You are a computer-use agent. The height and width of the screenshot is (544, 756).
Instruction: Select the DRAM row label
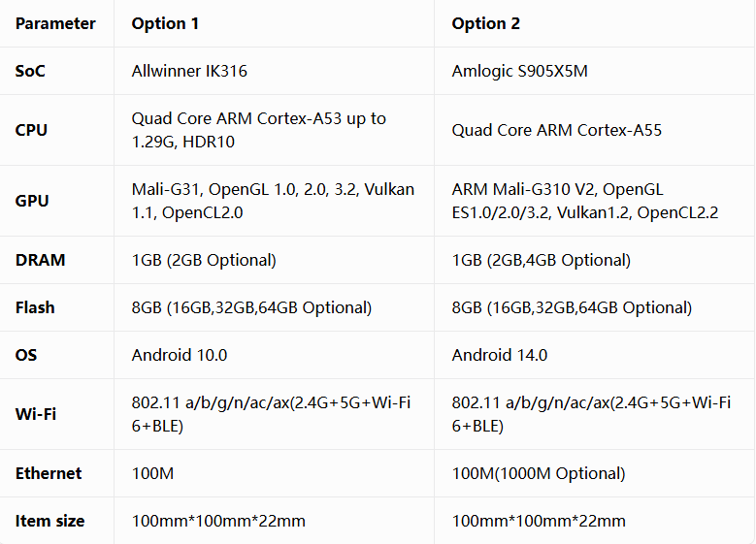pyautogui.click(x=40, y=260)
